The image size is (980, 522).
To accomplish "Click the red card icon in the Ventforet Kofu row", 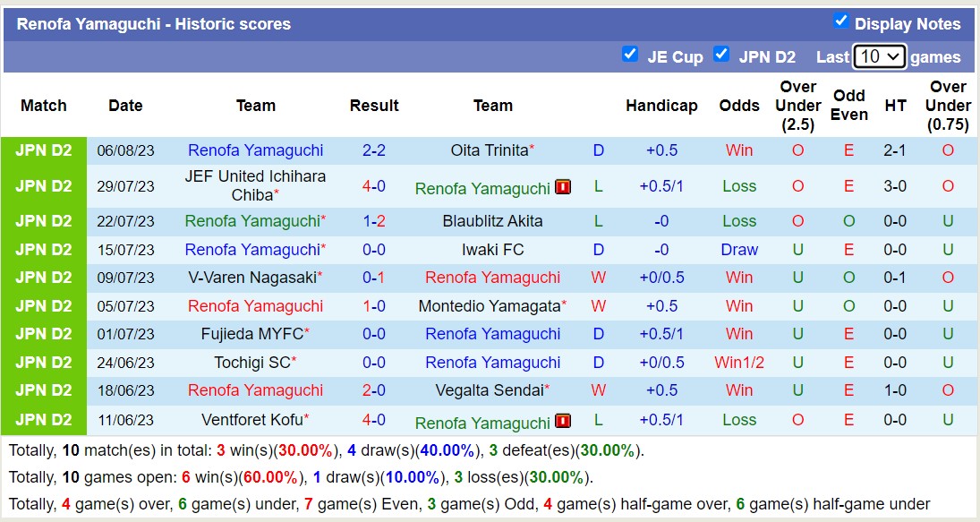I will (x=565, y=423).
